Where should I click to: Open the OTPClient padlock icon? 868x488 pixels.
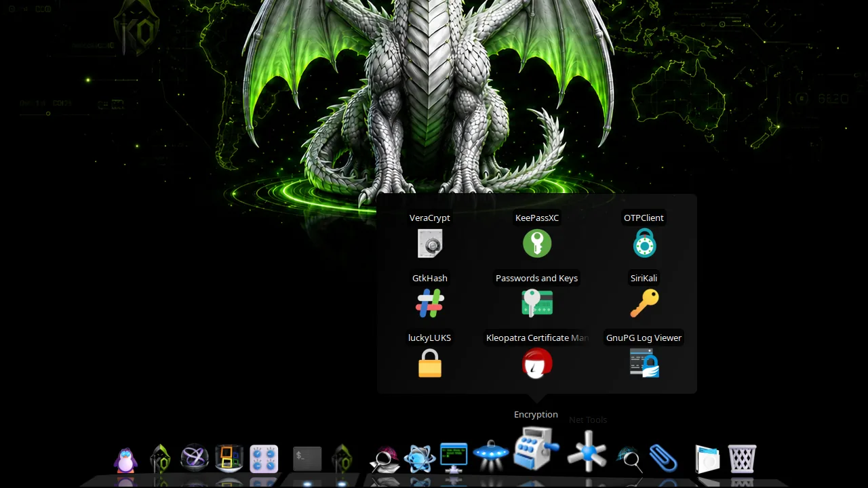click(x=644, y=243)
